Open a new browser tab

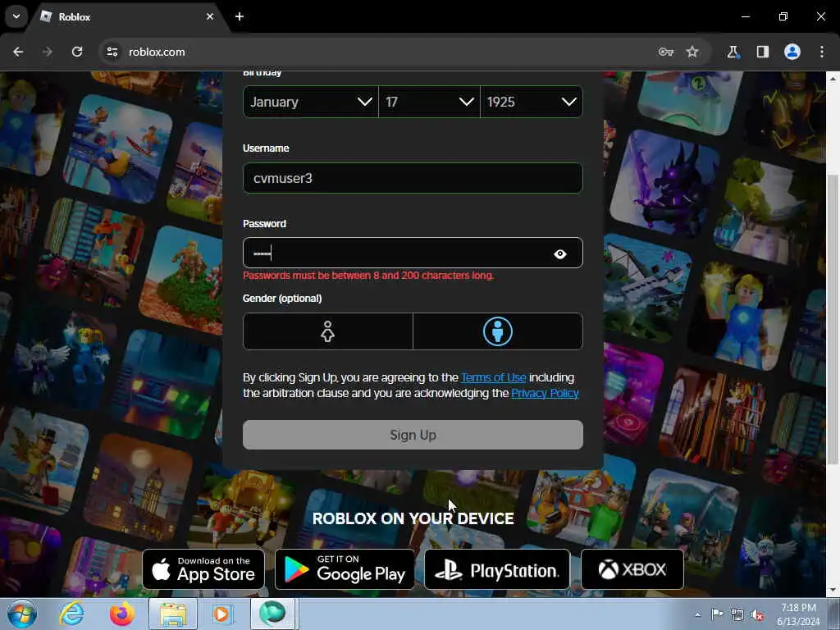click(x=240, y=16)
